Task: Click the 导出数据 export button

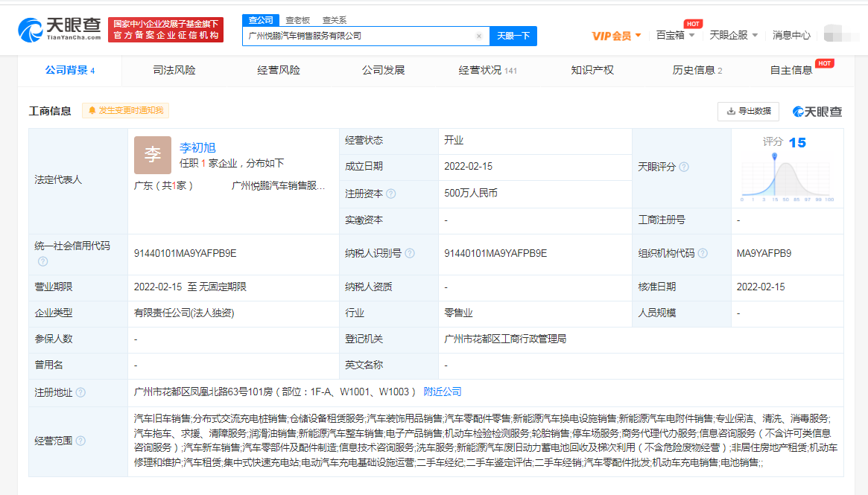Action: 749,111
